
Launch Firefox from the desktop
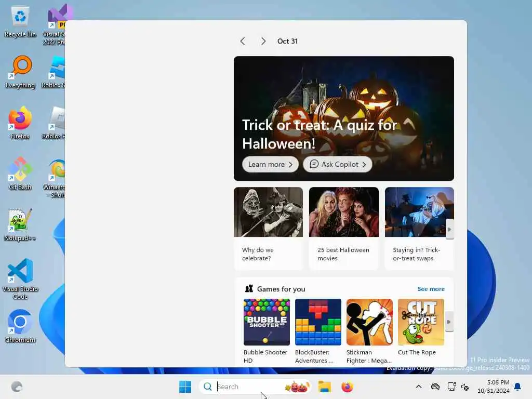point(20,123)
